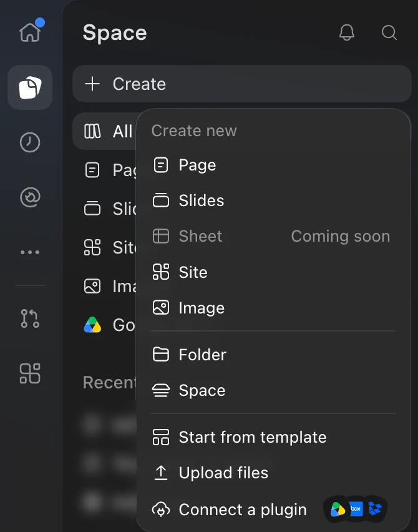Image resolution: width=418 pixels, height=532 pixels.
Task: Create a new Image from menu
Action: 273,308
